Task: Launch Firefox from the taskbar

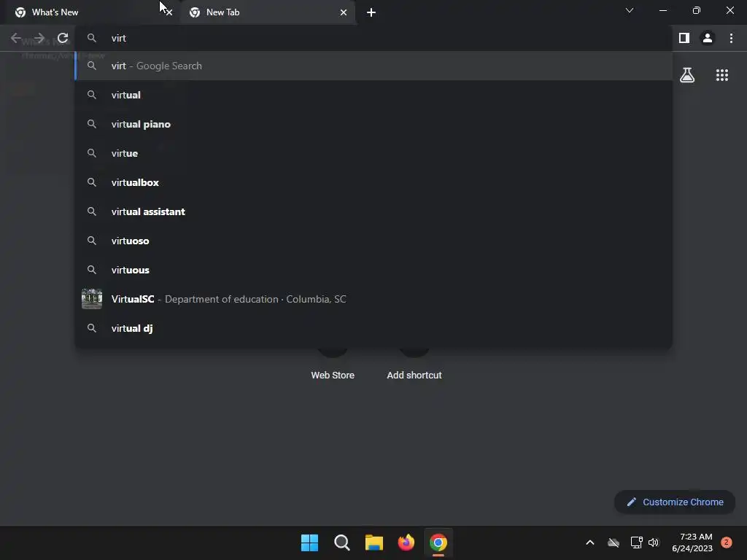Action: pyautogui.click(x=406, y=542)
